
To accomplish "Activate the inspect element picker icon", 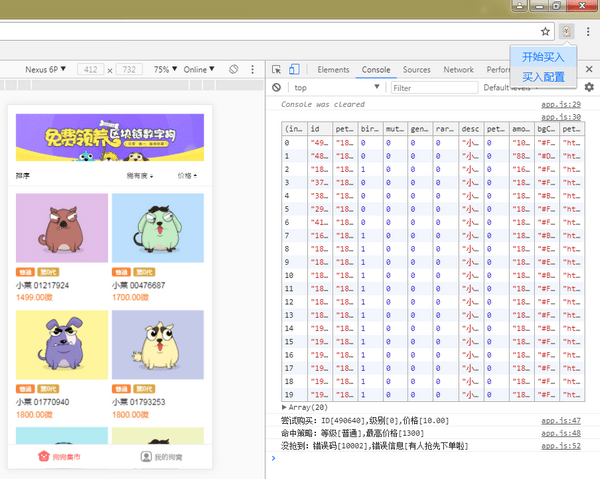I will point(276,70).
